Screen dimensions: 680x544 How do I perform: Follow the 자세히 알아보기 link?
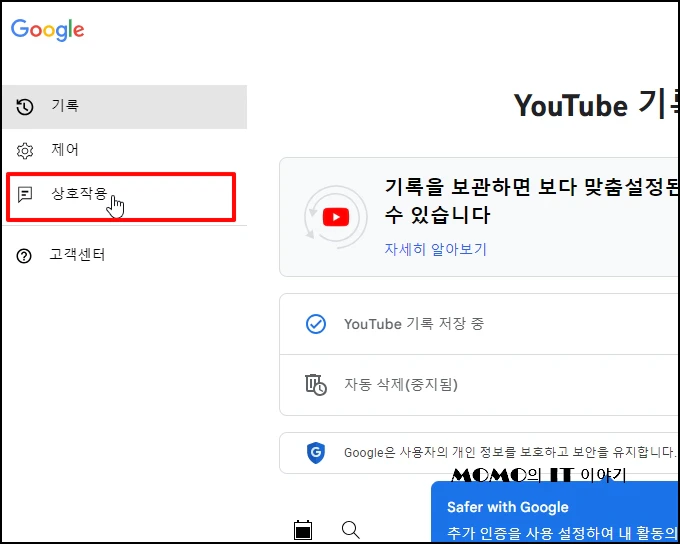(435, 249)
